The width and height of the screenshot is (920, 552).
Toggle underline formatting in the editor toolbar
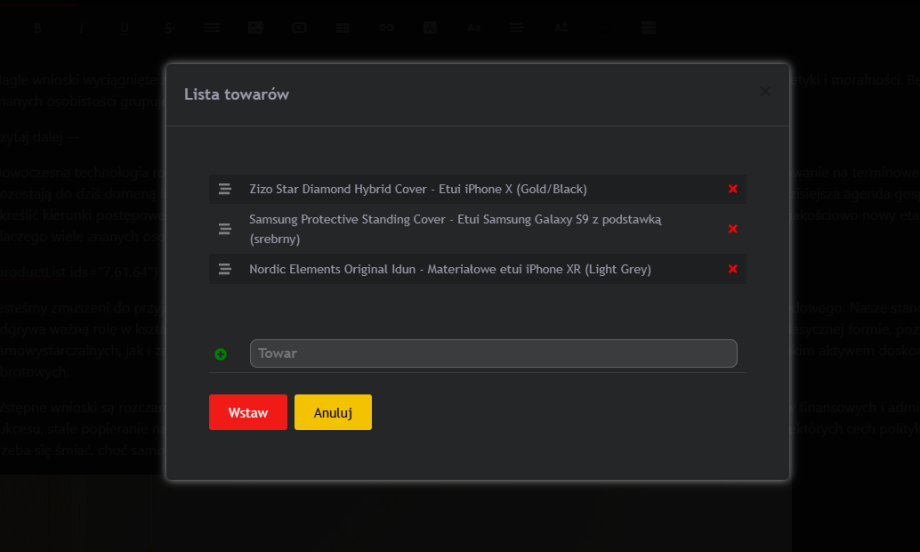(124, 28)
